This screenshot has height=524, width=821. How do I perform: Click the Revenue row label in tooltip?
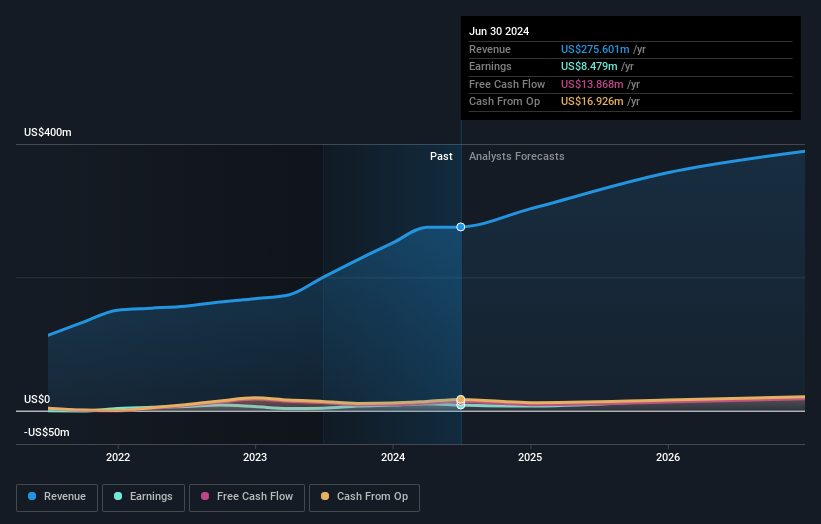490,49
